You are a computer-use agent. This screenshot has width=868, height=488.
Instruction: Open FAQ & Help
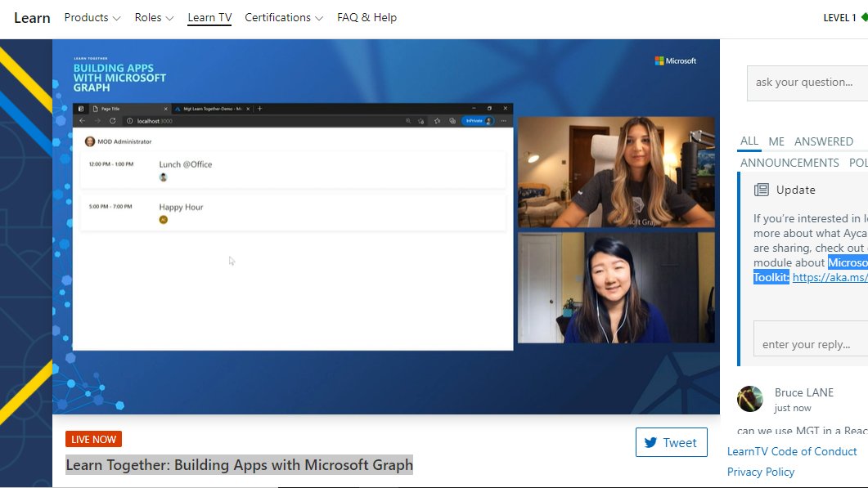click(367, 18)
